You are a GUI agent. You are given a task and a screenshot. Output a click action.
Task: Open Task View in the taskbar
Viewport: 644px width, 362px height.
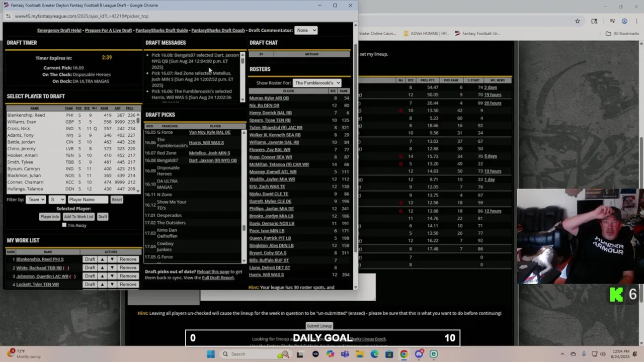[300, 354]
